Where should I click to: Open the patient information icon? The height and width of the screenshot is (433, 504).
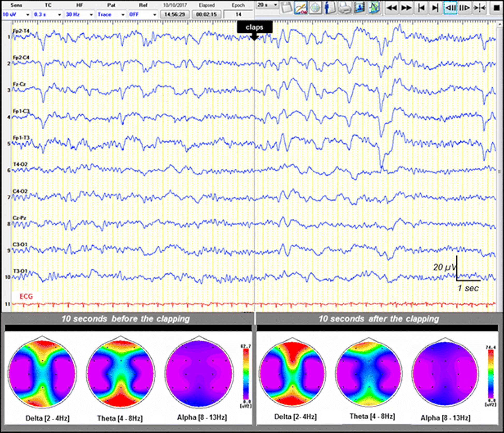tap(330, 8)
